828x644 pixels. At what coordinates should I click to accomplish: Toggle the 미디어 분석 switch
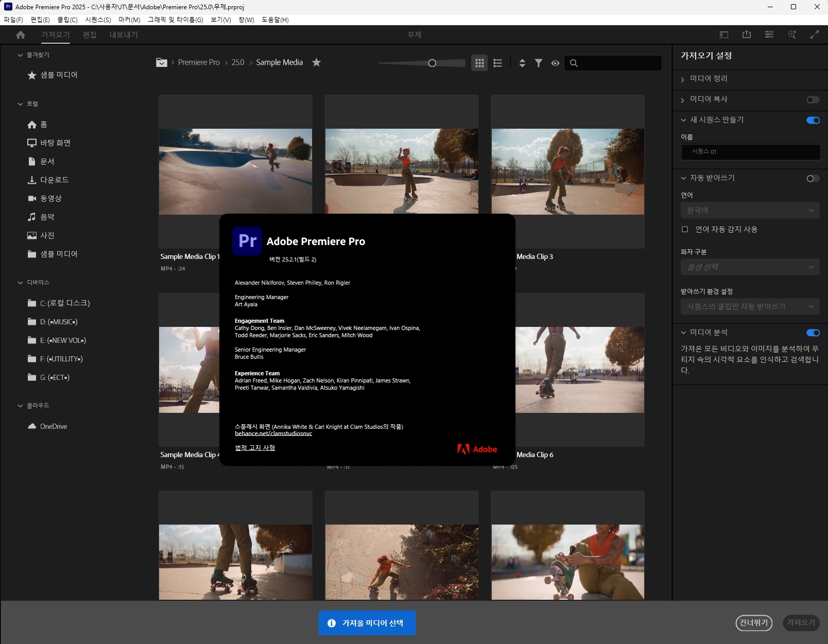(x=813, y=333)
